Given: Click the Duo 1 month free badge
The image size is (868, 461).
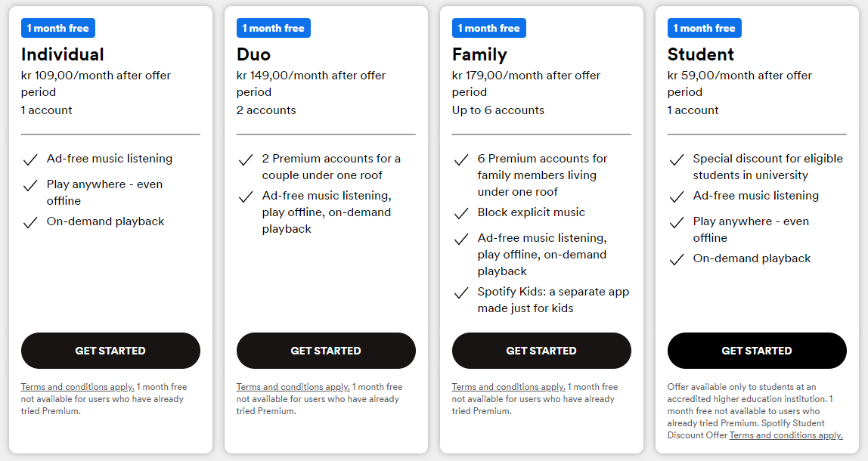Looking at the screenshot, I should [274, 28].
